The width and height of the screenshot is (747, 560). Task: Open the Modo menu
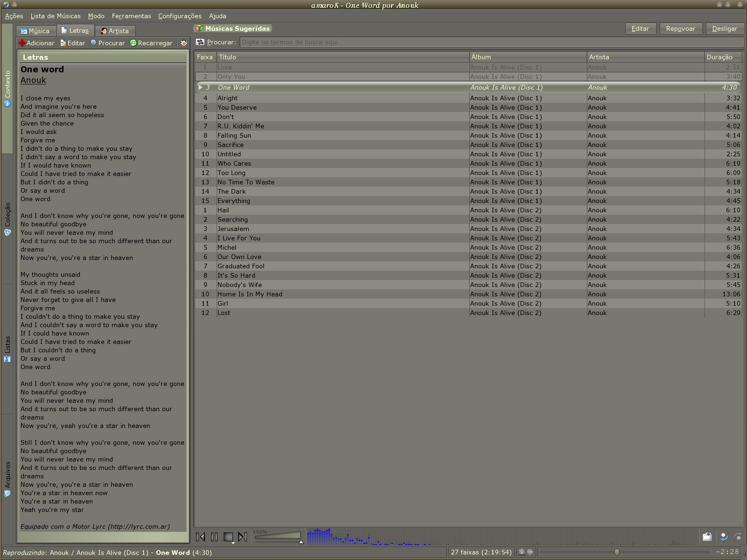tap(96, 16)
